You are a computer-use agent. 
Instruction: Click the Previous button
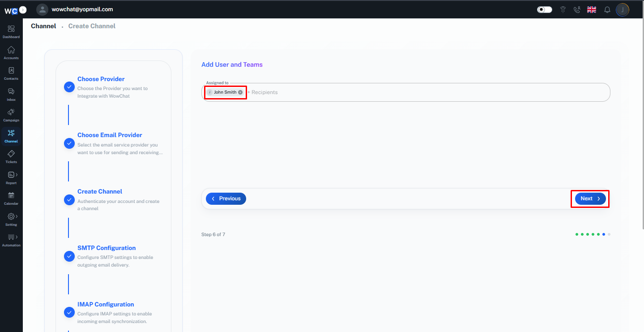coord(226,198)
